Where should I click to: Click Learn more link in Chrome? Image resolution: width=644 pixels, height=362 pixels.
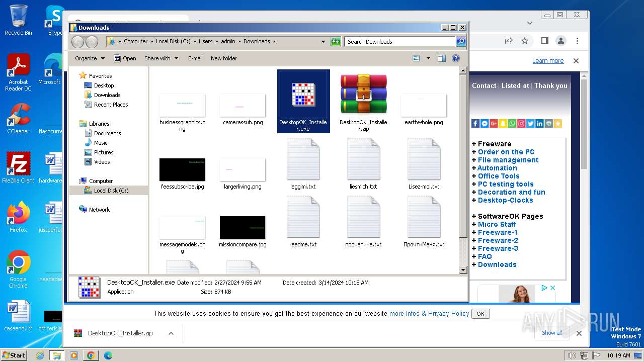548,61
